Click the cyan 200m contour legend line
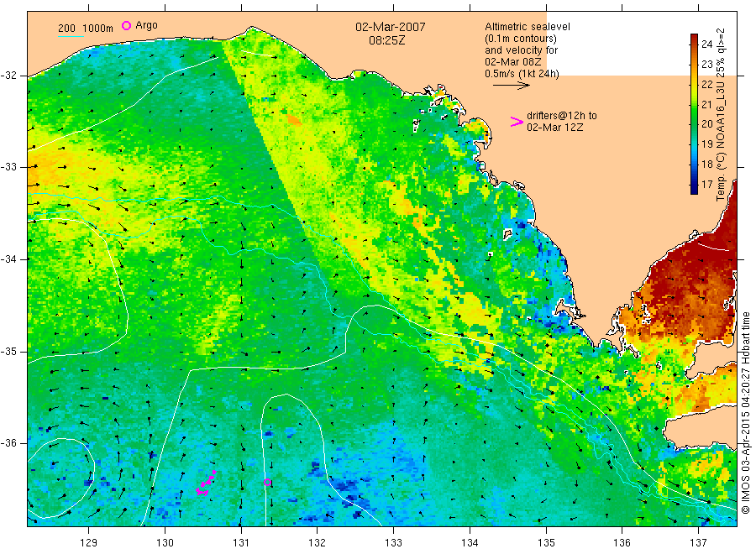The height and width of the screenshot is (554, 756). pos(71,36)
